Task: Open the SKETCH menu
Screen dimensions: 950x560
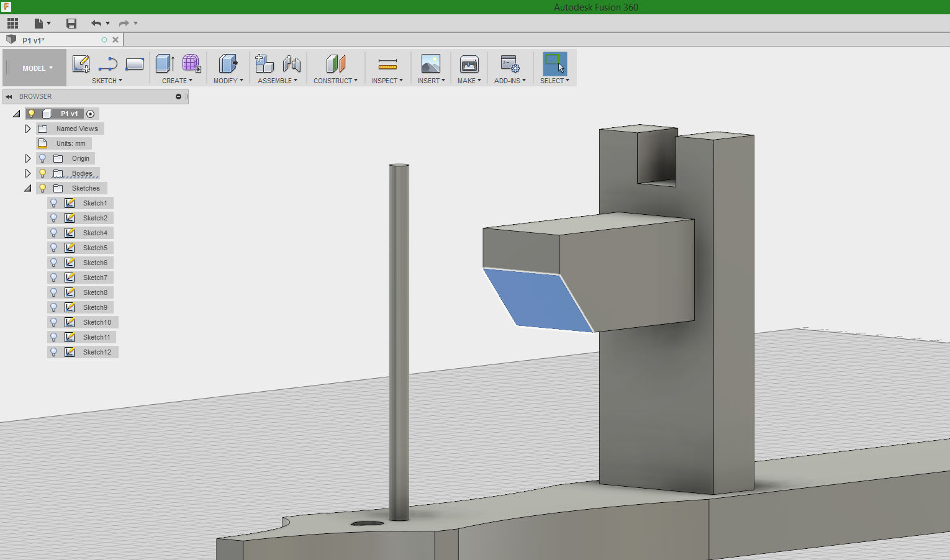Action: pyautogui.click(x=107, y=81)
